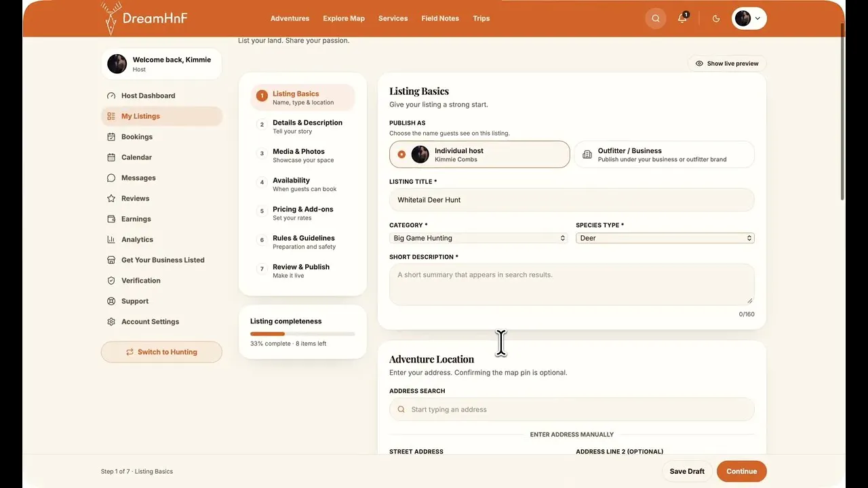
Task: Click the Calendar sidebar icon
Action: pos(111,157)
